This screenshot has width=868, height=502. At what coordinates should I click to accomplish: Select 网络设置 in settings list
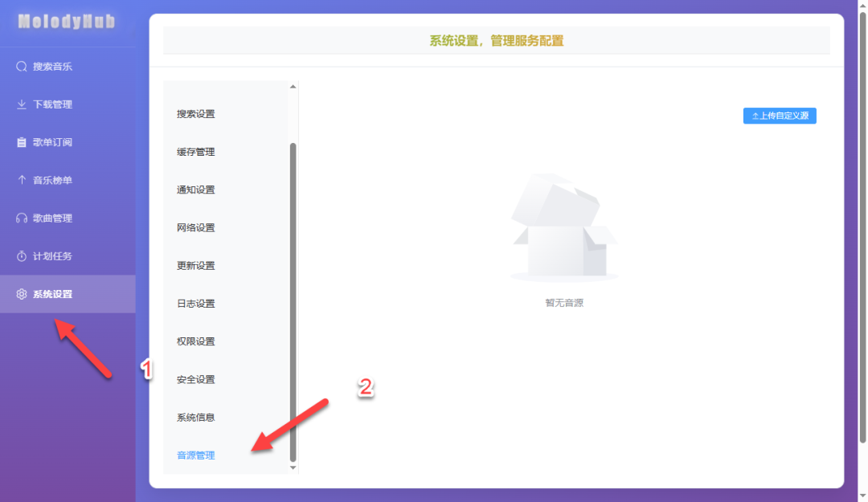[196, 227]
